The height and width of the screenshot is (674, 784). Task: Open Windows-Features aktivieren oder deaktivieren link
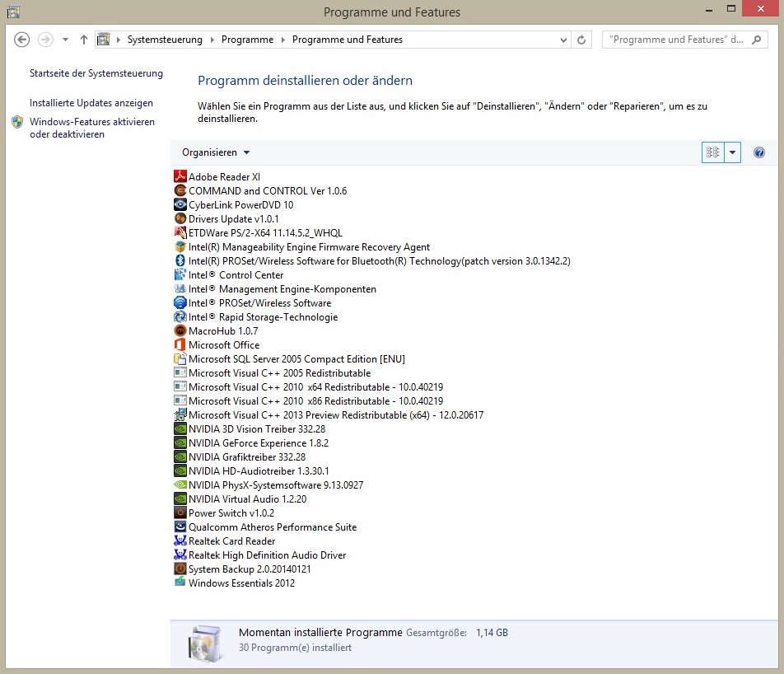tap(92, 128)
